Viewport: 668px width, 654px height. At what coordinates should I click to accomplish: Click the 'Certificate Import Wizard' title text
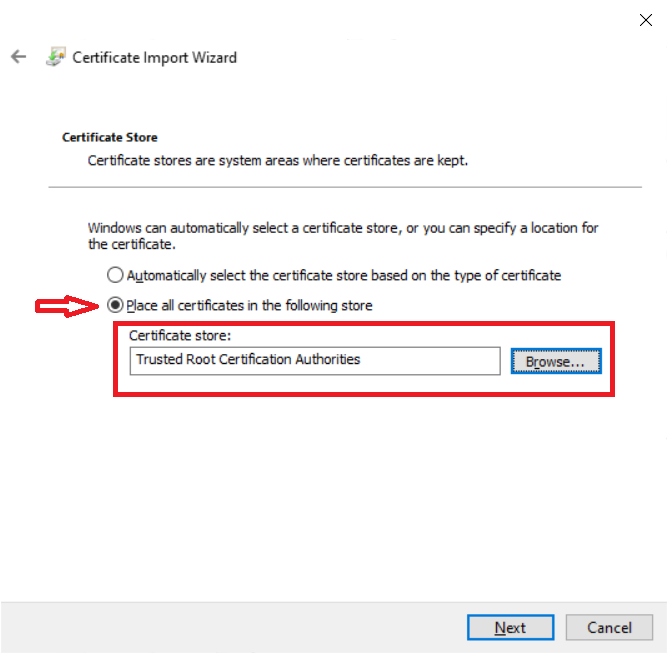click(x=155, y=58)
